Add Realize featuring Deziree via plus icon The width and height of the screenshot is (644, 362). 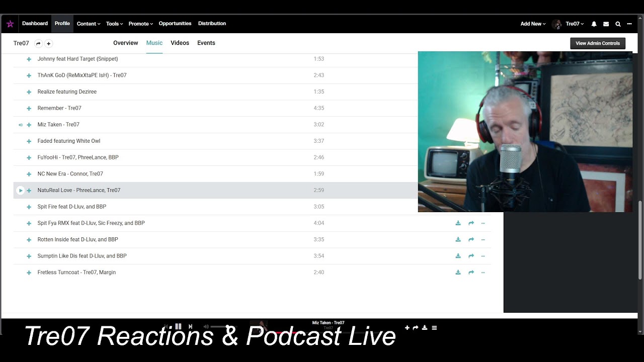(29, 92)
